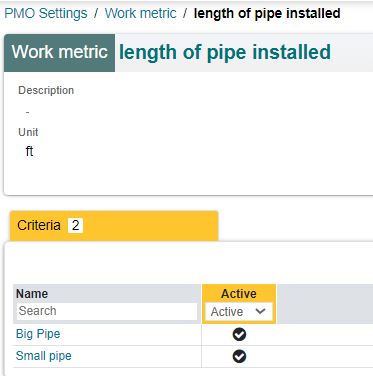This screenshot has height=376, width=373.
Task: Toggle active checkmark for Big Pipe
Action: [x=239, y=334]
